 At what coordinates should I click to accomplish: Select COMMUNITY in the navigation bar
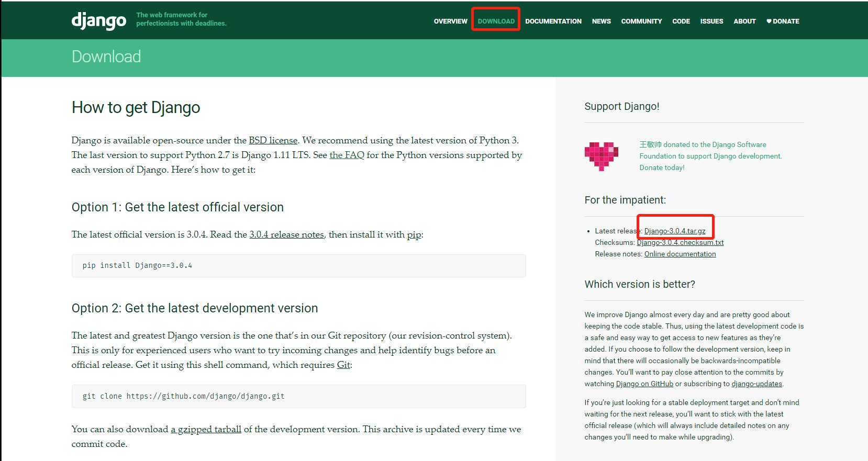pyautogui.click(x=641, y=21)
